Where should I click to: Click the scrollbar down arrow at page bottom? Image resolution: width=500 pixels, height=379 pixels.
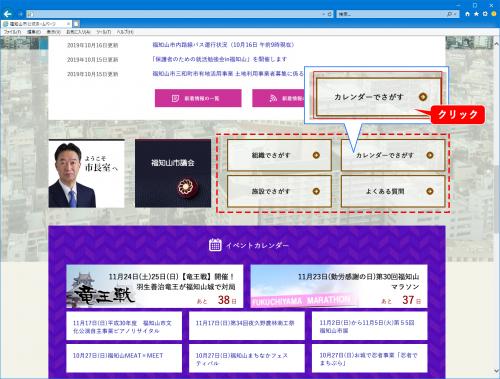(496, 371)
